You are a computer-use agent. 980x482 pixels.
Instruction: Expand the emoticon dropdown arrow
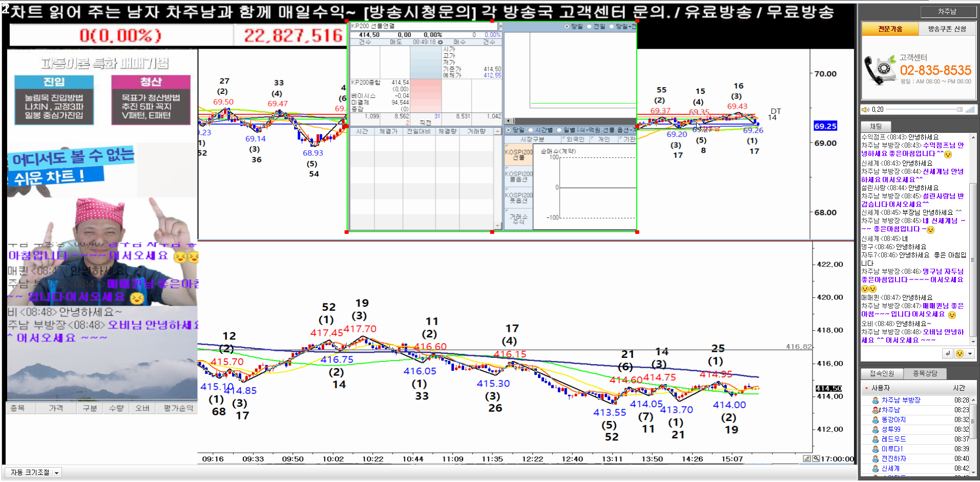(x=970, y=353)
